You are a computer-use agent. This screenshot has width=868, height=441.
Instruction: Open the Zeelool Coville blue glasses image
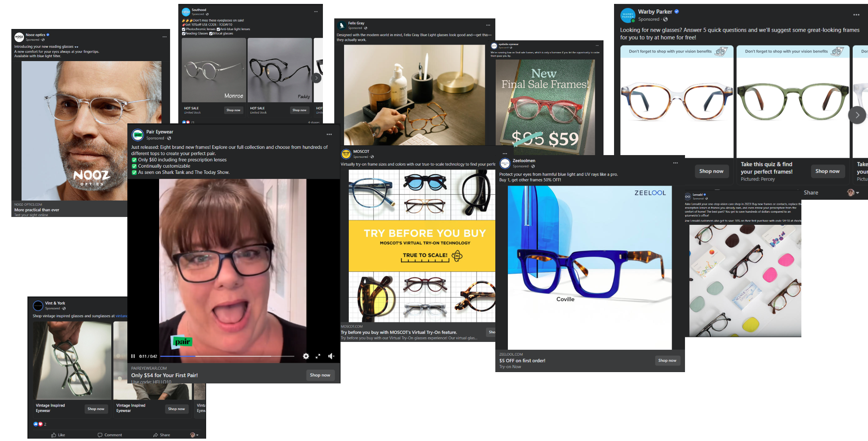point(590,267)
